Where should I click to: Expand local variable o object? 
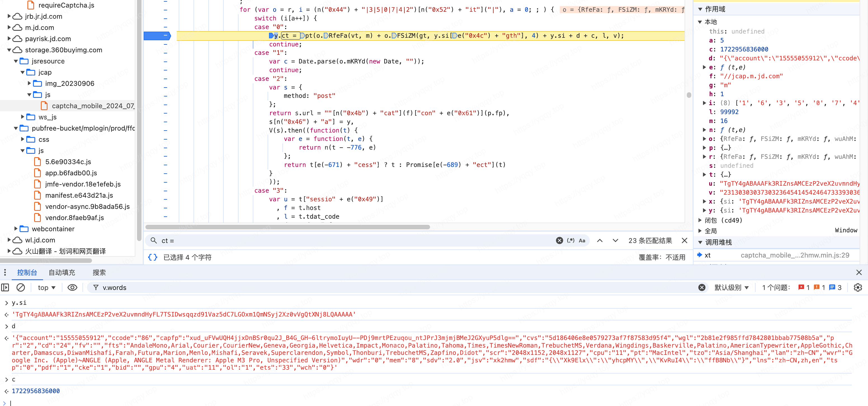coord(704,138)
